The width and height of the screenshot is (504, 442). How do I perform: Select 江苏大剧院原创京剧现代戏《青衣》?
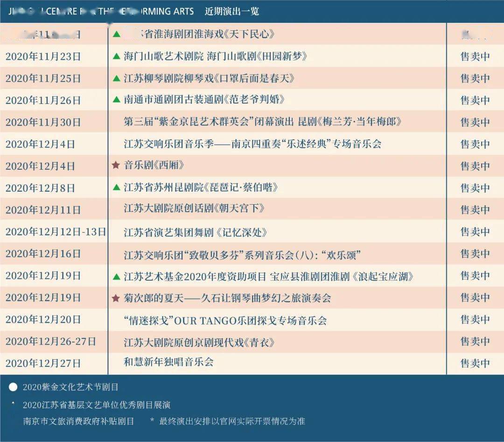point(199,342)
